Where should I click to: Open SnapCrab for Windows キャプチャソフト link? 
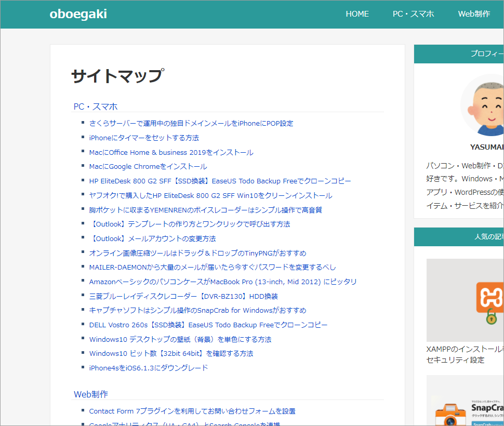(x=197, y=310)
